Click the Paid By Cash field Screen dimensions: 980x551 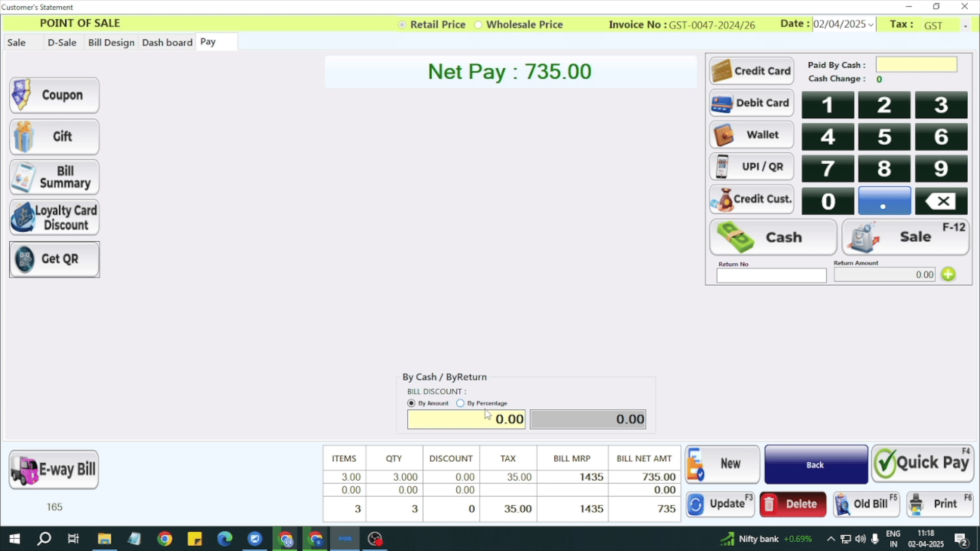(x=916, y=65)
